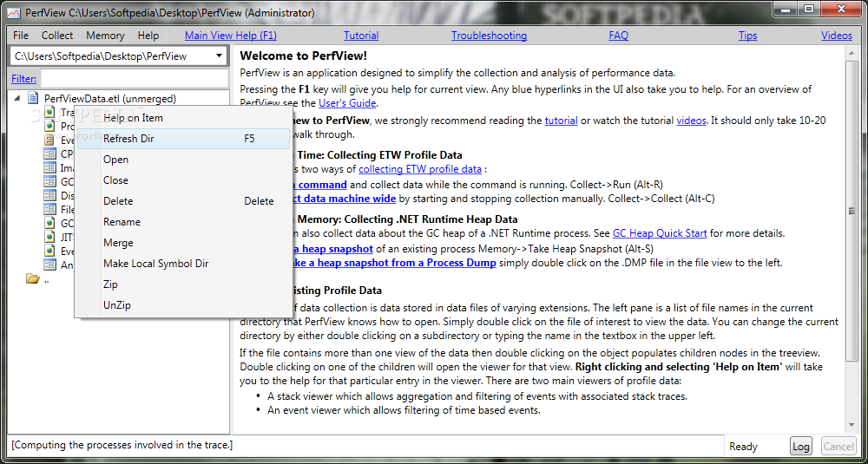Click 'Computing the processes involved' status message
Image resolution: width=868 pixels, height=464 pixels.
122,445
